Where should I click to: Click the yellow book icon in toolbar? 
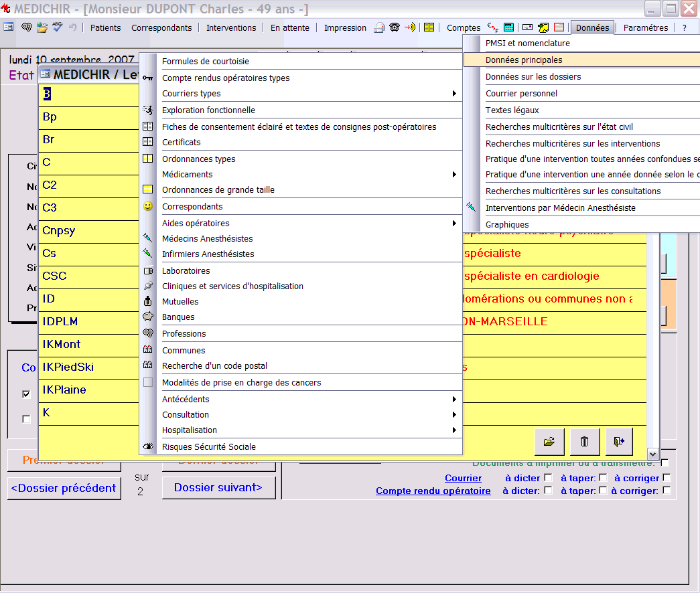pyautogui.click(x=429, y=27)
